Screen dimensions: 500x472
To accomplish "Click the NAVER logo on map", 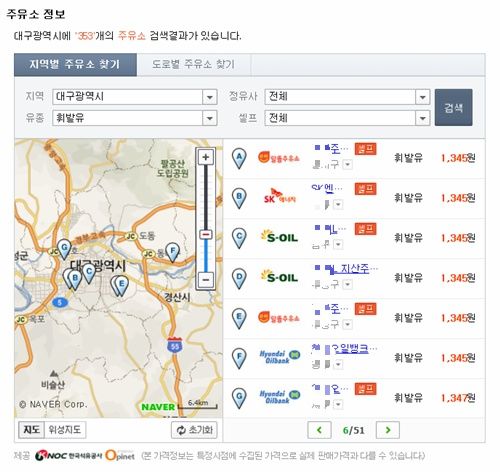I will coord(158,407).
